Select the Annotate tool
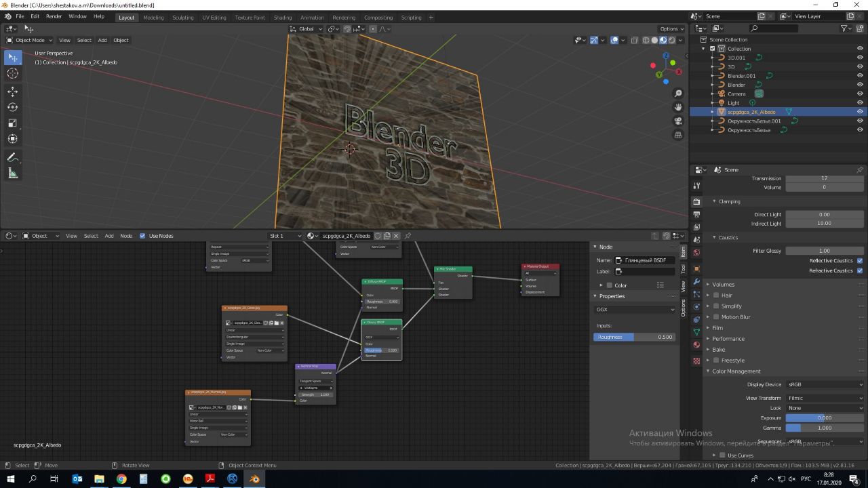 pyautogui.click(x=12, y=157)
